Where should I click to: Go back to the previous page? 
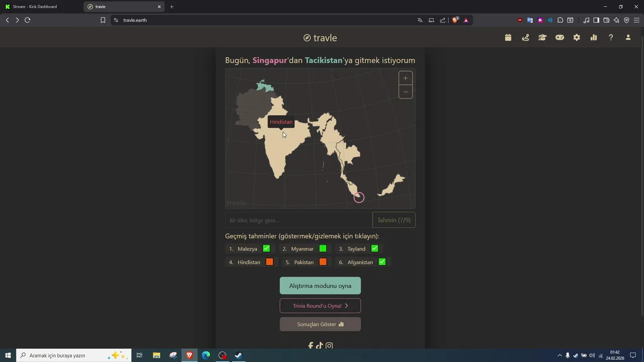pos(7,20)
